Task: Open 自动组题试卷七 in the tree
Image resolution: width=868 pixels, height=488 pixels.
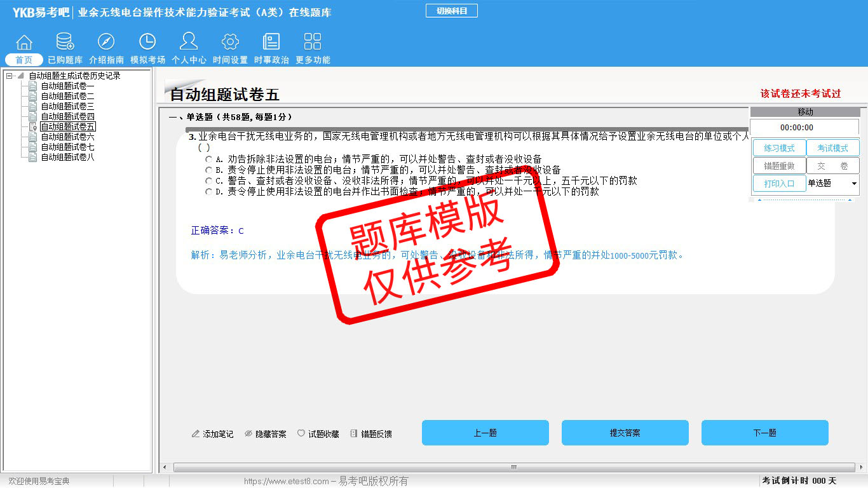Action: pyautogui.click(x=67, y=147)
